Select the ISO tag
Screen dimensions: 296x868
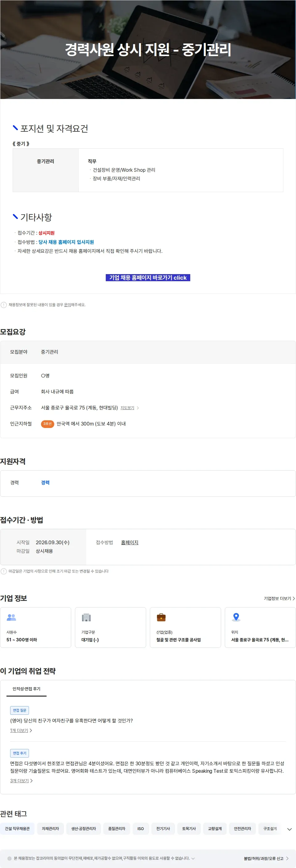[141, 828]
